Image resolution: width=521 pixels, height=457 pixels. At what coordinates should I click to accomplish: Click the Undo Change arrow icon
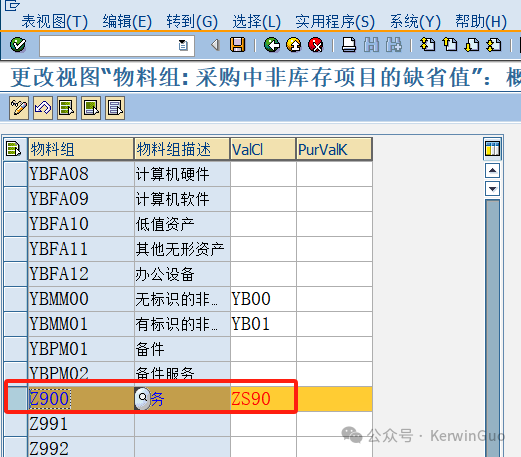click(43, 108)
